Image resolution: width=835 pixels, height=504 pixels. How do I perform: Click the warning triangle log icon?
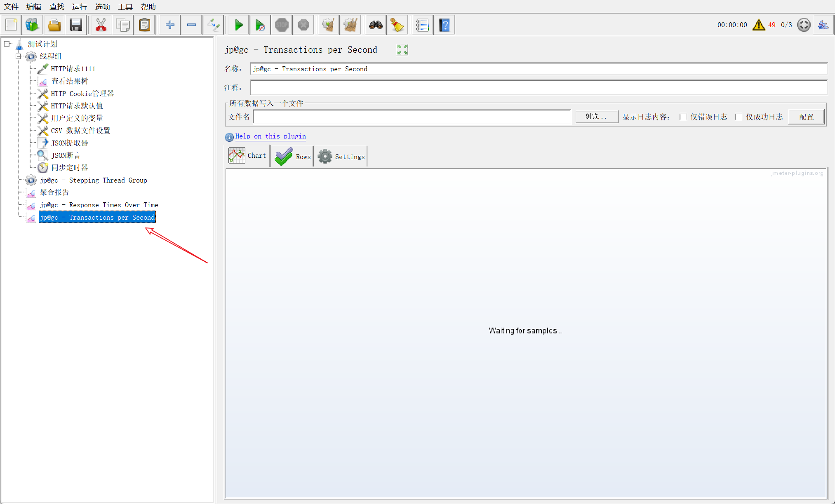click(x=759, y=25)
